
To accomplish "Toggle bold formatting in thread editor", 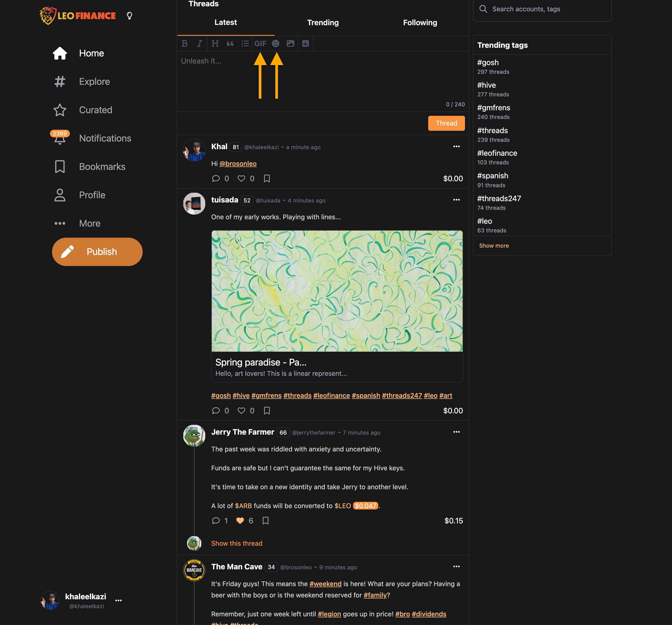I will [185, 44].
